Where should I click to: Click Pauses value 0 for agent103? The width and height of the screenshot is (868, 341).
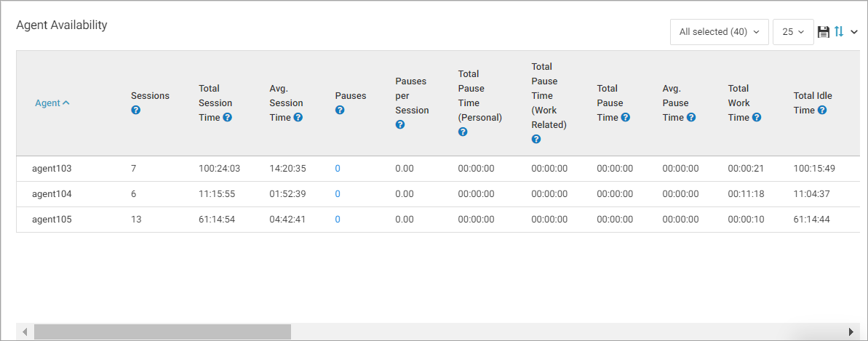click(x=338, y=168)
